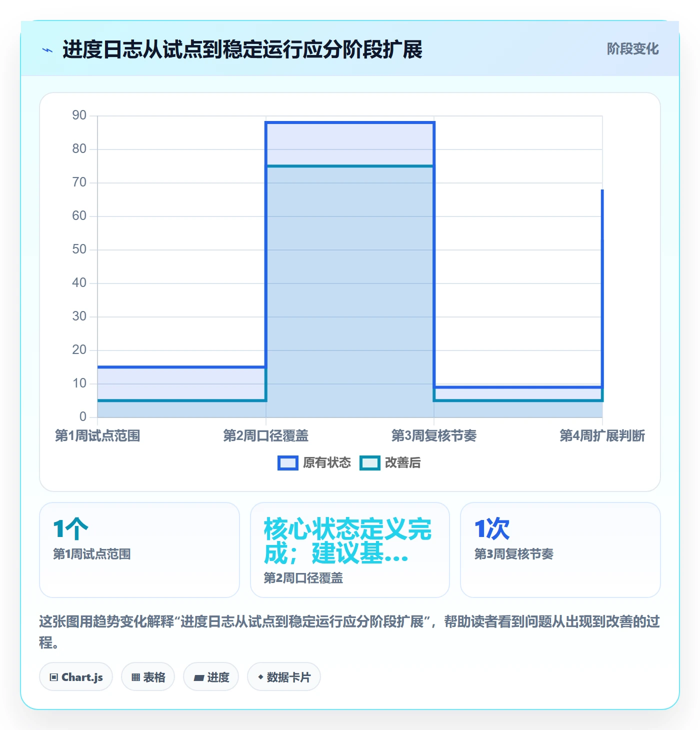Click the 改善后 legend label

pyautogui.click(x=402, y=463)
